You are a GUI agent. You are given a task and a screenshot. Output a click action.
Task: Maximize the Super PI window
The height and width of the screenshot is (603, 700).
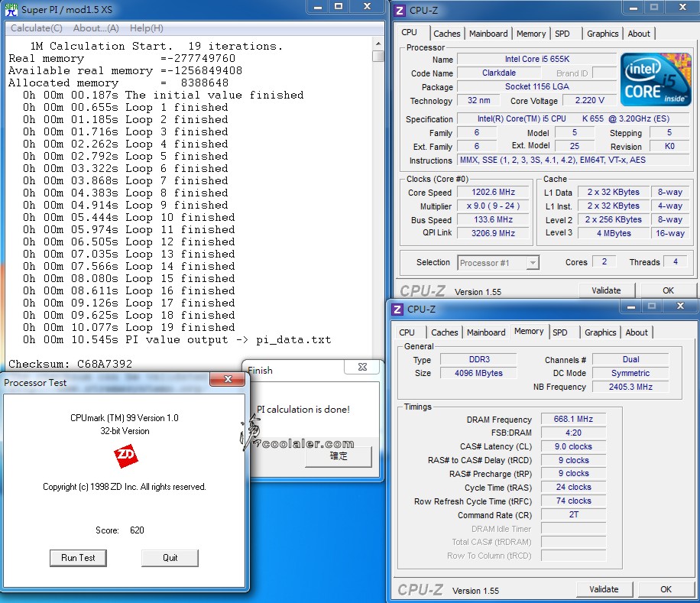(339, 7)
